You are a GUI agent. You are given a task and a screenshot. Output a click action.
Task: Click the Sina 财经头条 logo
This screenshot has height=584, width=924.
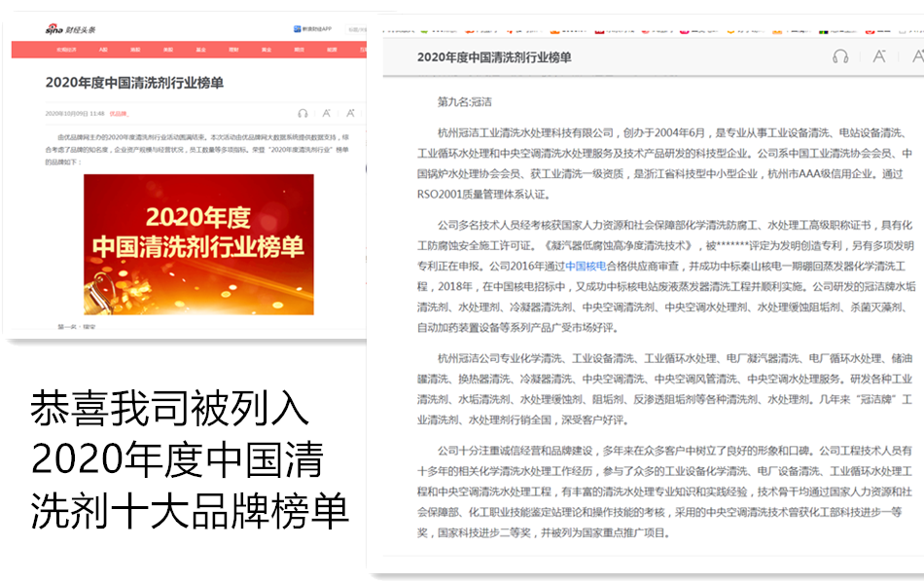point(71,29)
